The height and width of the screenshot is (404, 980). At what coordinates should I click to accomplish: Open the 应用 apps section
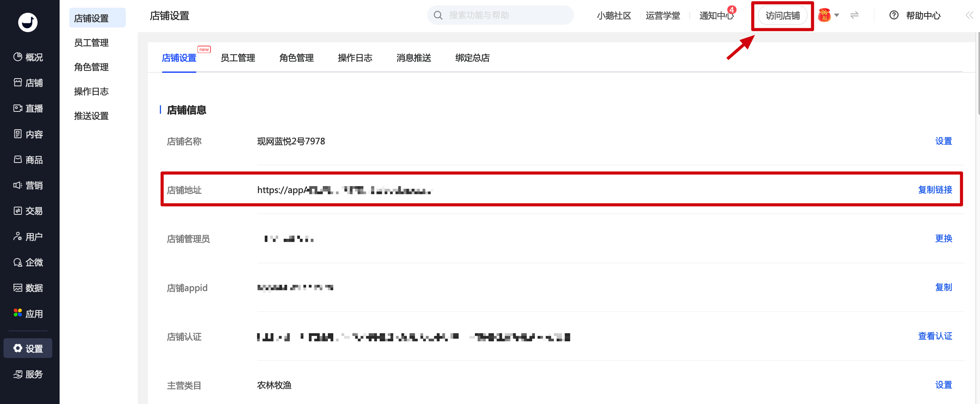[28, 314]
